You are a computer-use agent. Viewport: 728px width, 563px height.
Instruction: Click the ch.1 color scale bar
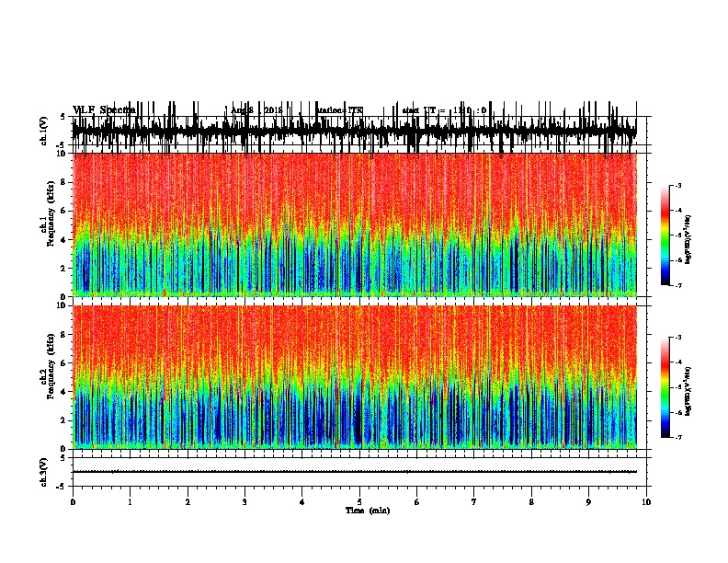click(x=665, y=236)
